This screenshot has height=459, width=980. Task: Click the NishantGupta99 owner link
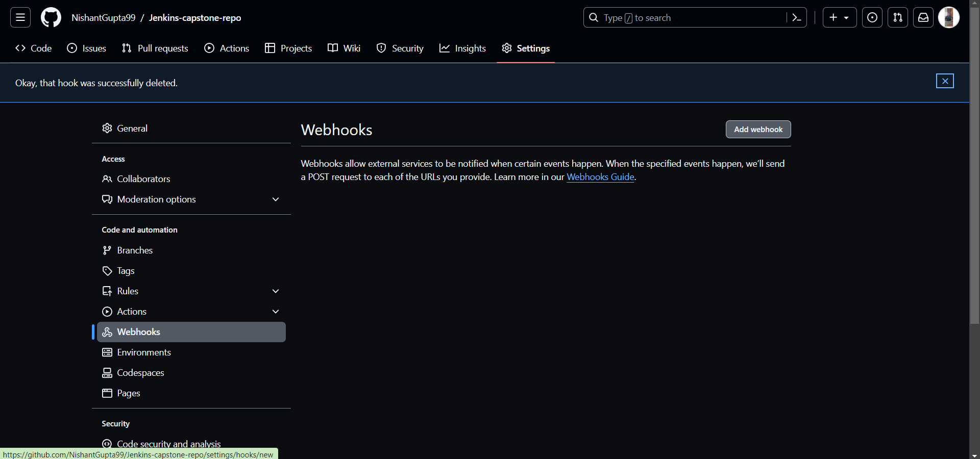tap(104, 18)
